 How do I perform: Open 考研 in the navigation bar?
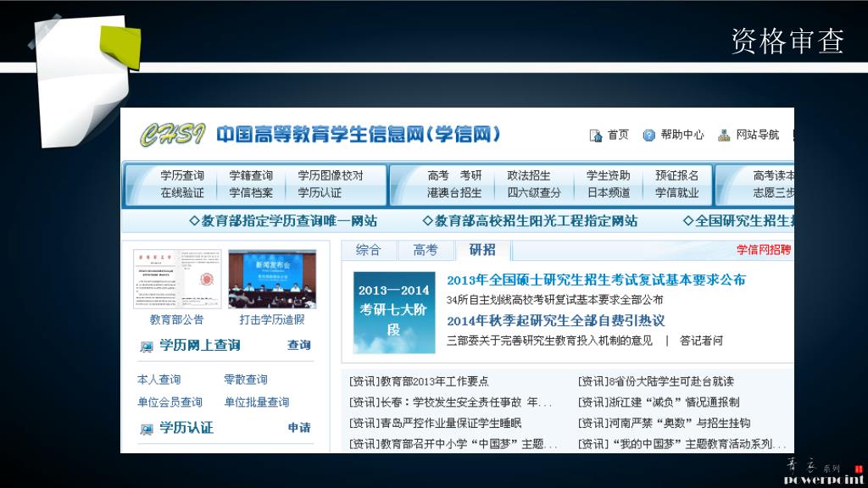[x=470, y=175]
